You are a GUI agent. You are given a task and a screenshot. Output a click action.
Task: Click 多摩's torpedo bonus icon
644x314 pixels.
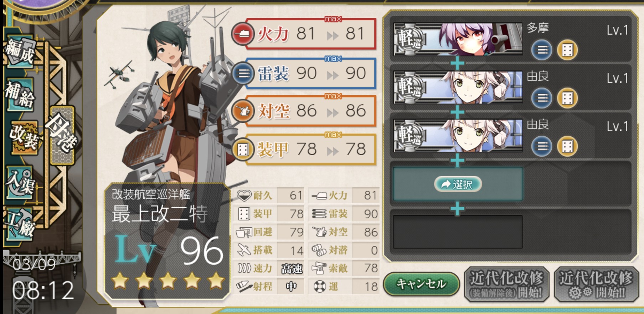coord(542,50)
